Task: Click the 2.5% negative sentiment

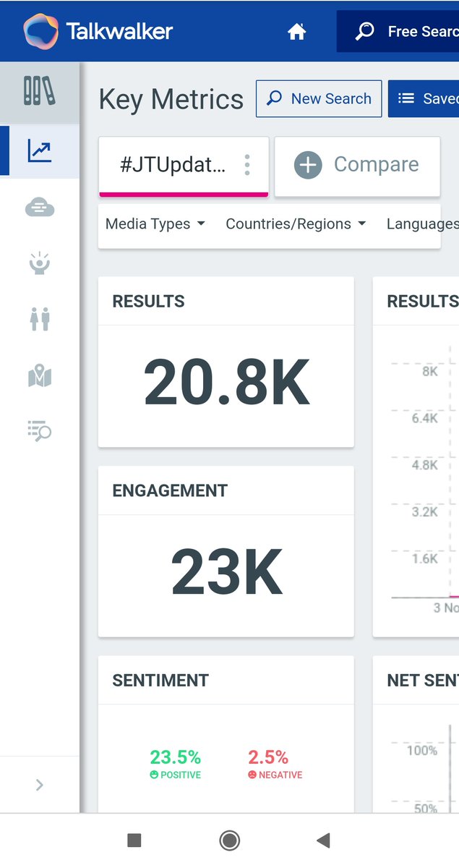Action: pyautogui.click(x=268, y=757)
